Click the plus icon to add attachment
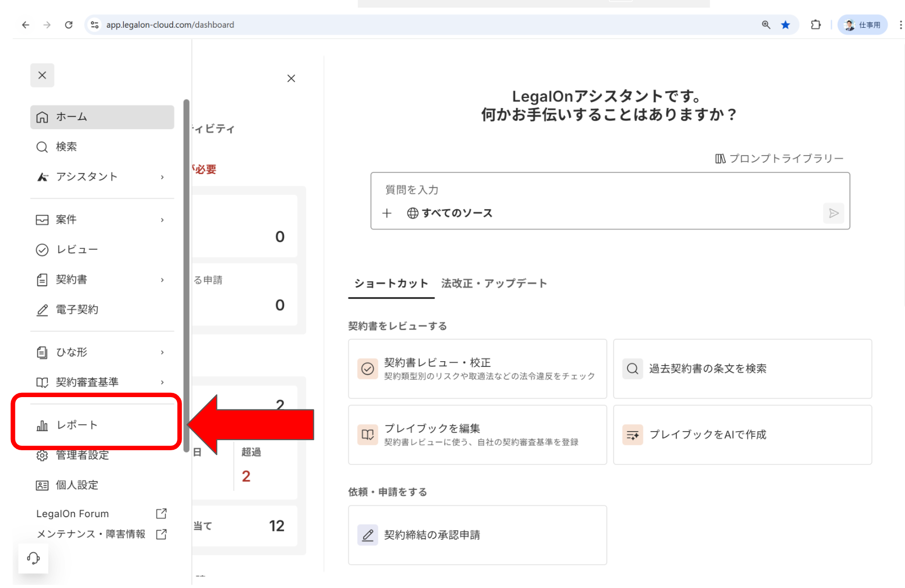This screenshot has height=588, width=905. tap(387, 213)
